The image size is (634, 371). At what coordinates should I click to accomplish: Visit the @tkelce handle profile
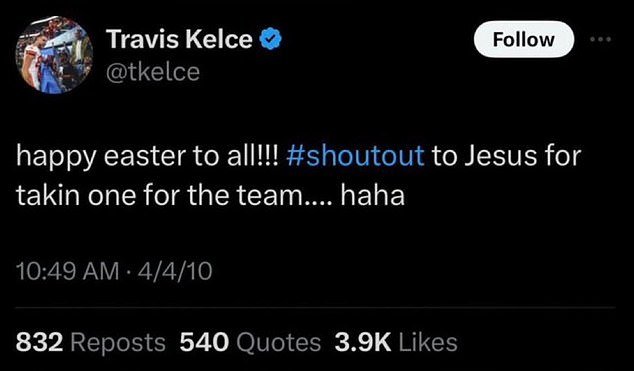(153, 72)
